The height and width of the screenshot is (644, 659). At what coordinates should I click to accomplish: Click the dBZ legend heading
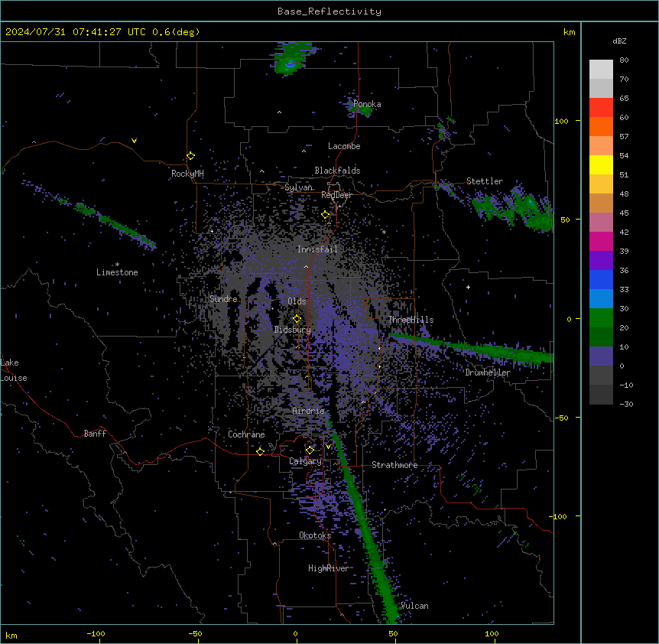tap(619, 41)
